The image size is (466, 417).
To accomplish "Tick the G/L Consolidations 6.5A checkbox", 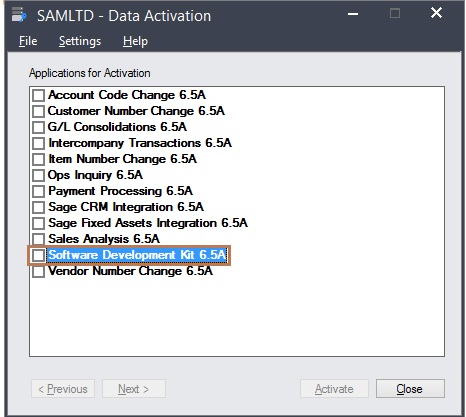I will point(38,127).
